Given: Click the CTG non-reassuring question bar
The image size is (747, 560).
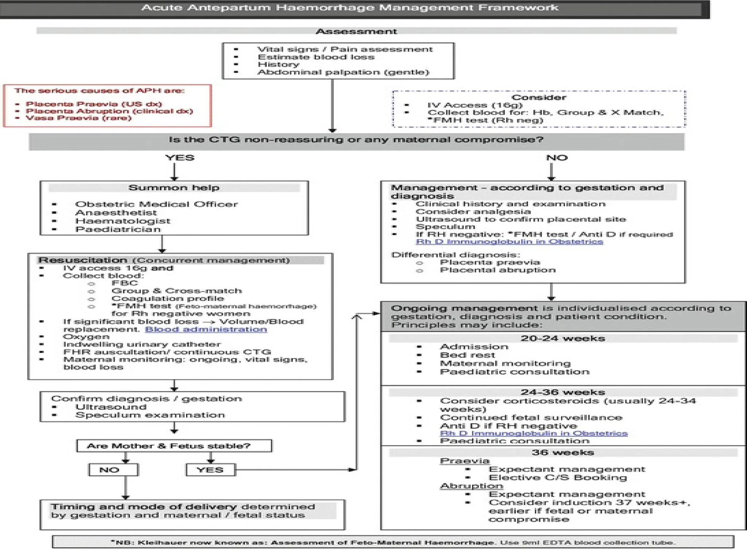Looking at the screenshot, I should click(356, 141).
